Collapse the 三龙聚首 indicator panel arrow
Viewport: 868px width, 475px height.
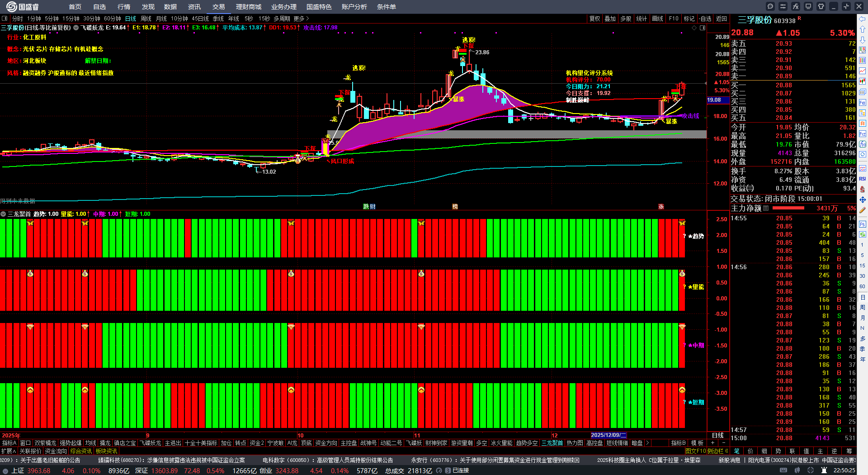(x=3, y=214)
